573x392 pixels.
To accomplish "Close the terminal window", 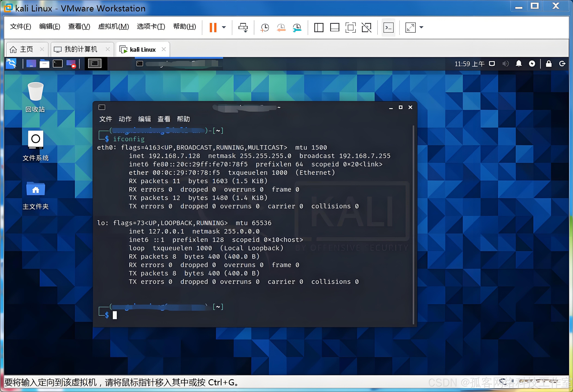I will click(410, 107).
